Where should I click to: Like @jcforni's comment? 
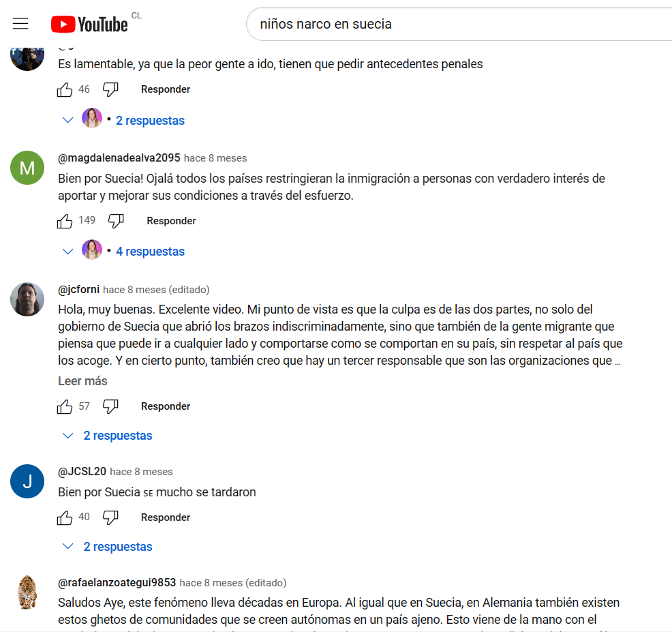pos(65,406)
